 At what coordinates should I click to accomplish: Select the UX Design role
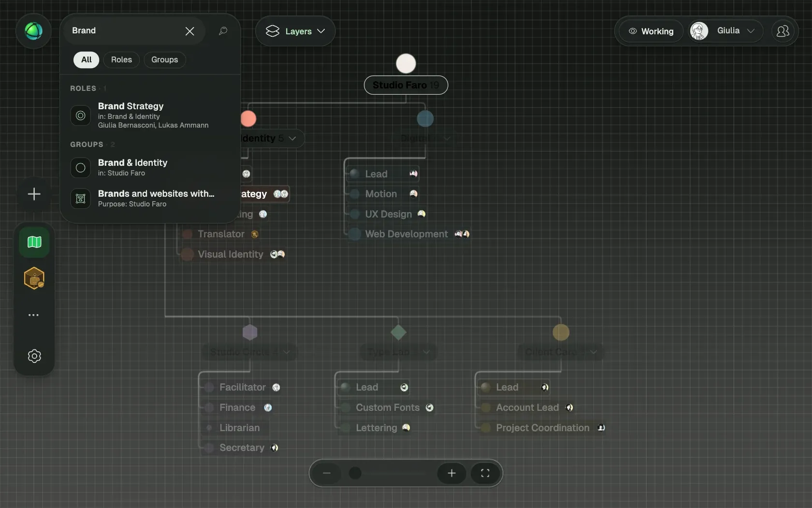pyautogui.click(x=388, y=214)
